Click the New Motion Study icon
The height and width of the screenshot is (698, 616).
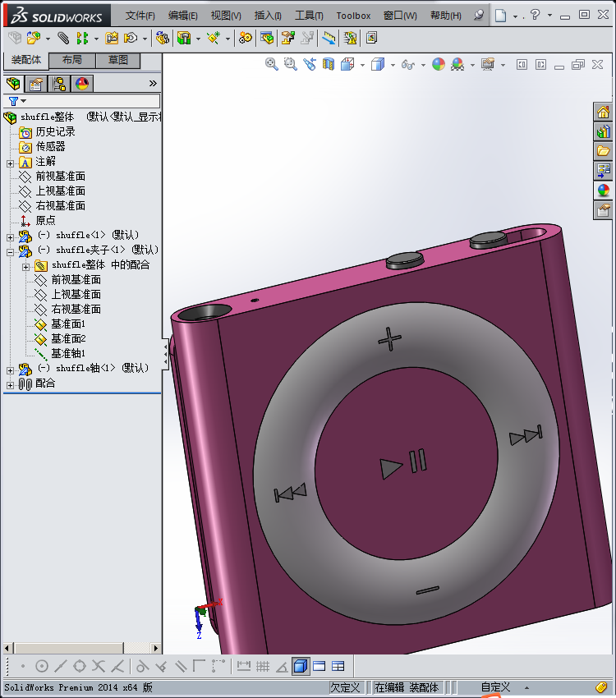pos(245,38)
